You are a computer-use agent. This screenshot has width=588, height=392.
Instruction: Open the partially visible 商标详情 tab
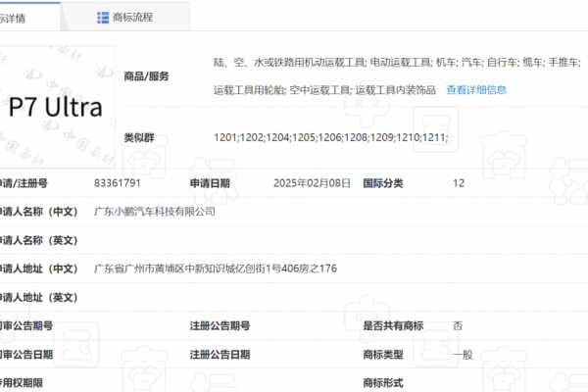(29, 18)
